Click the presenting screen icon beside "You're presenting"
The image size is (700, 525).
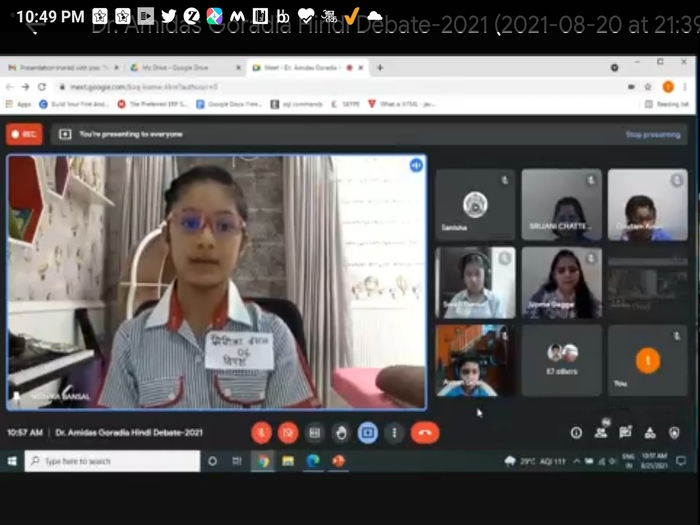(65, 134)
